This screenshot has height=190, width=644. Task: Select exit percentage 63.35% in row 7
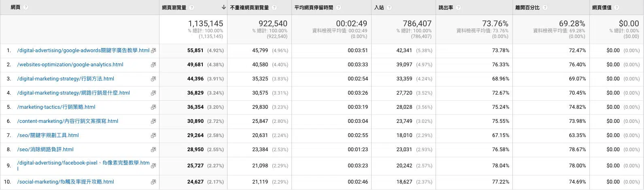[578, 135]
